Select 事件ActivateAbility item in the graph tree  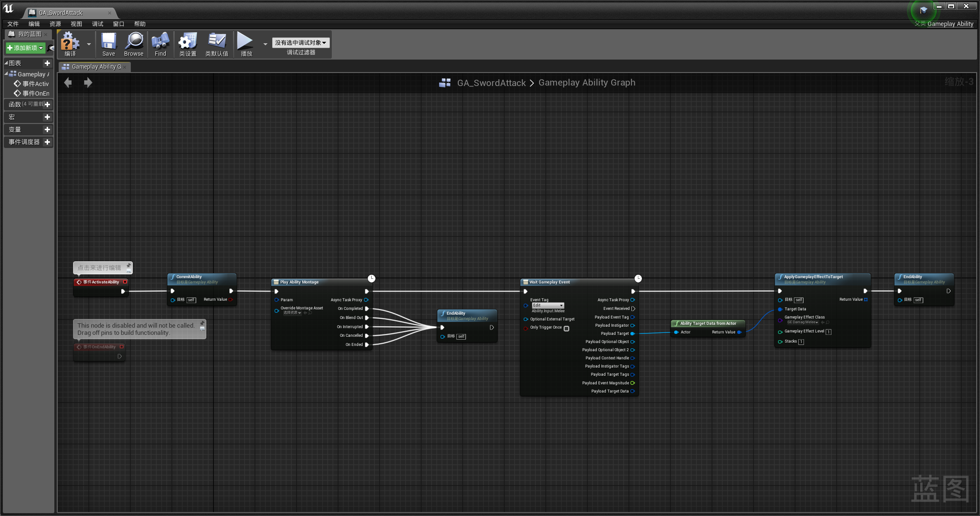click(35, 84)
